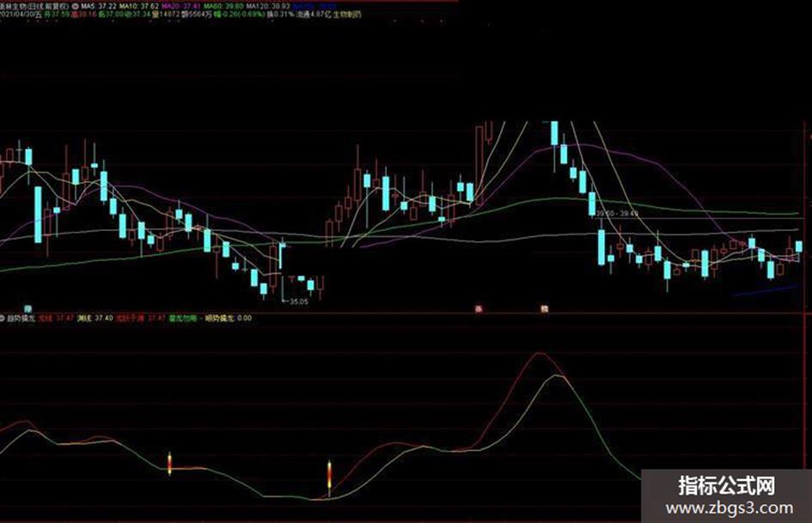The width and height of the screenshot is (812, 523).
Task: Click the magenta MA20 value label
Action: pos(180,5)
